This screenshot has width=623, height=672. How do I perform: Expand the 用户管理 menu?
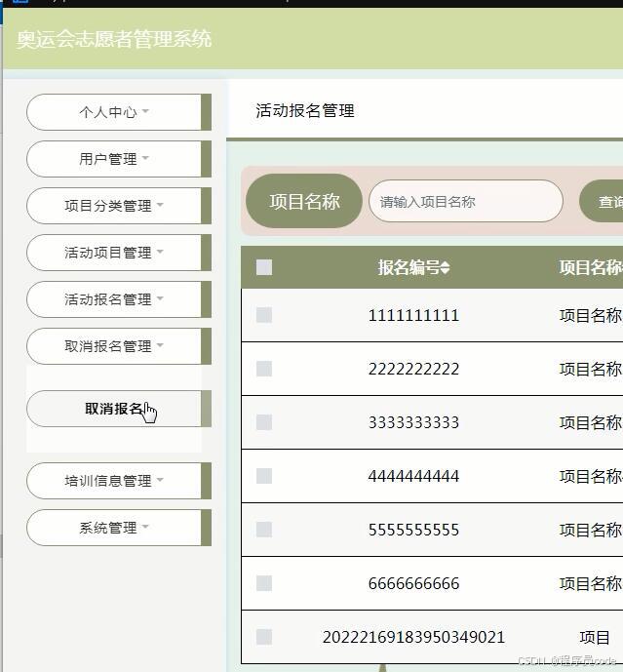pos(119,159)
